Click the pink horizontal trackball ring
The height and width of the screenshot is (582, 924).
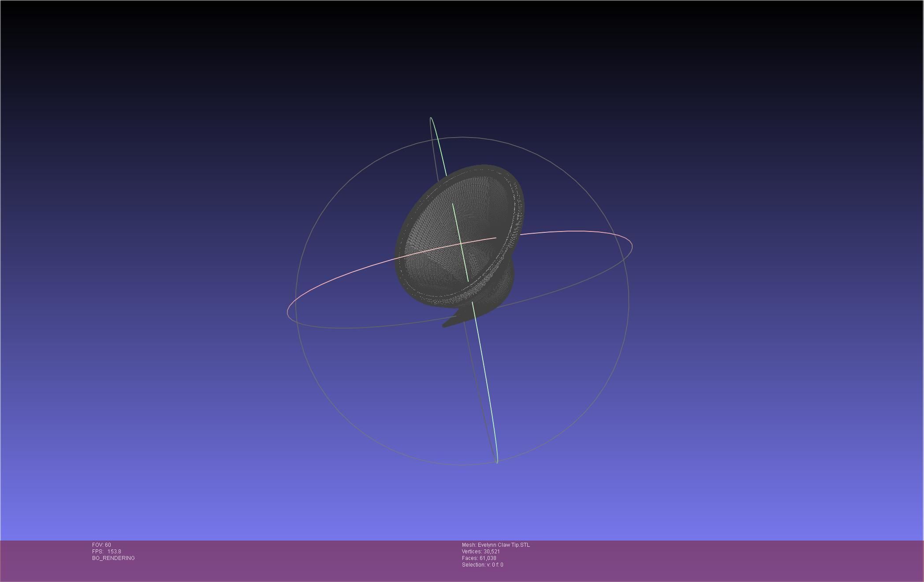tap(573, 231)
